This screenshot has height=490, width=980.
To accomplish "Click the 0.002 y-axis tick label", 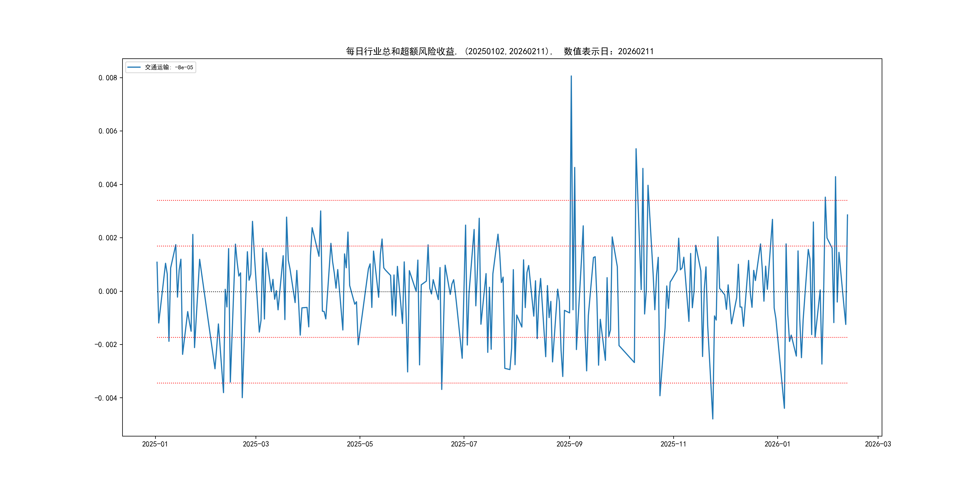I will pyautogui.click(x=108, y=238).
